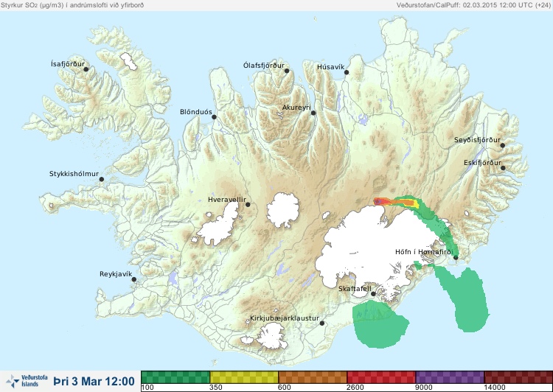
Task: Click the Hveravellir marker dot
Action: [x=248, y=204]
